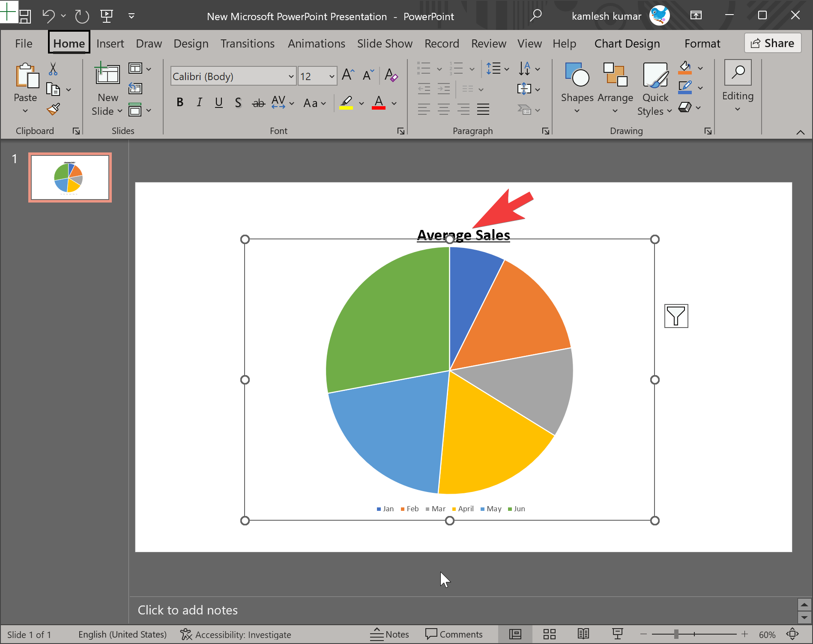Increase font size icon
The width and height of the screenshot is (813, 644).
click(348, 75)
